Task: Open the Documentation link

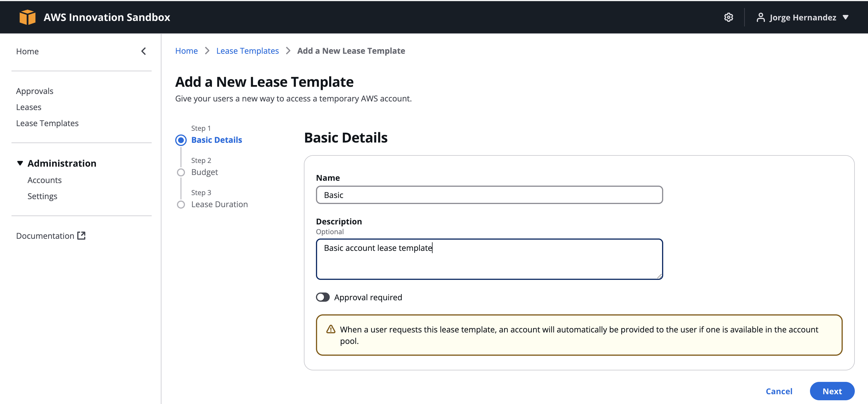Action: [45, 236]
